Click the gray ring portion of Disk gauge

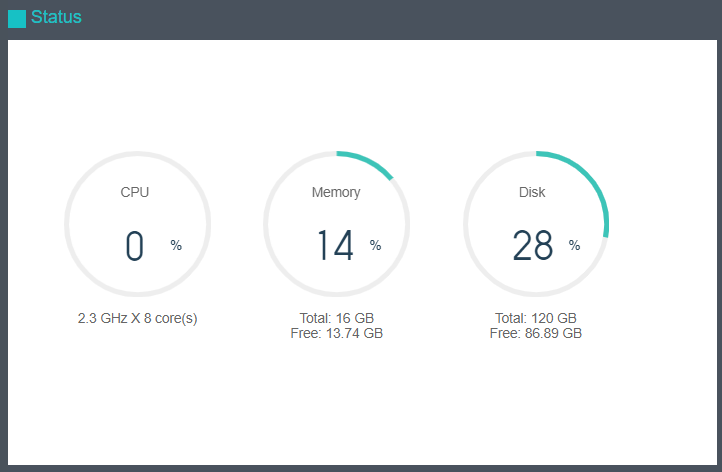click(x=466, y=224)
